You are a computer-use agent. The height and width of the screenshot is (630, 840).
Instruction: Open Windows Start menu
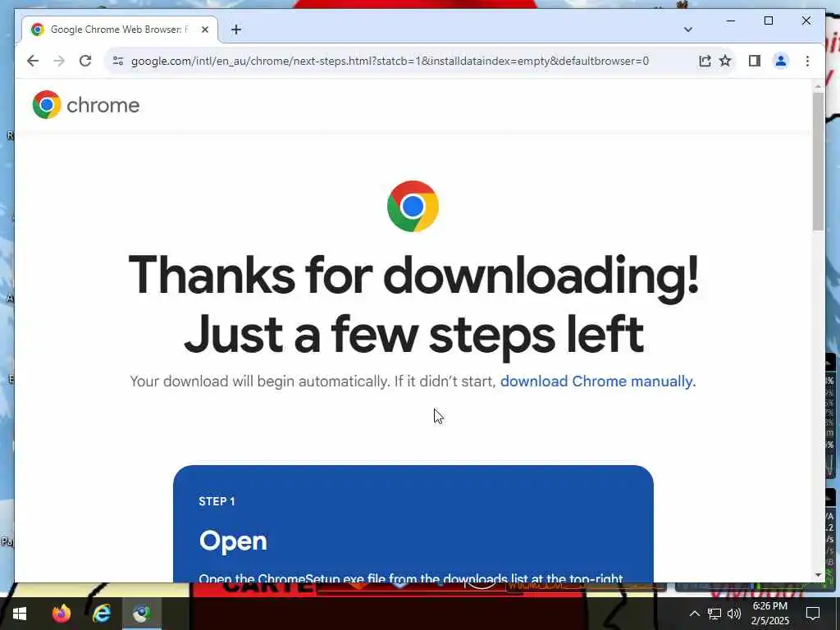(20, 614)
